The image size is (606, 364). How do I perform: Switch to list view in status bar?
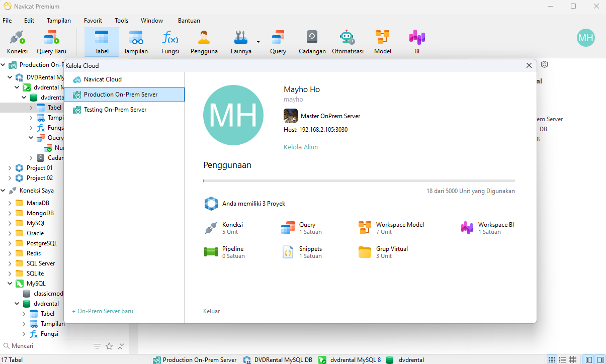coord(563,359)
